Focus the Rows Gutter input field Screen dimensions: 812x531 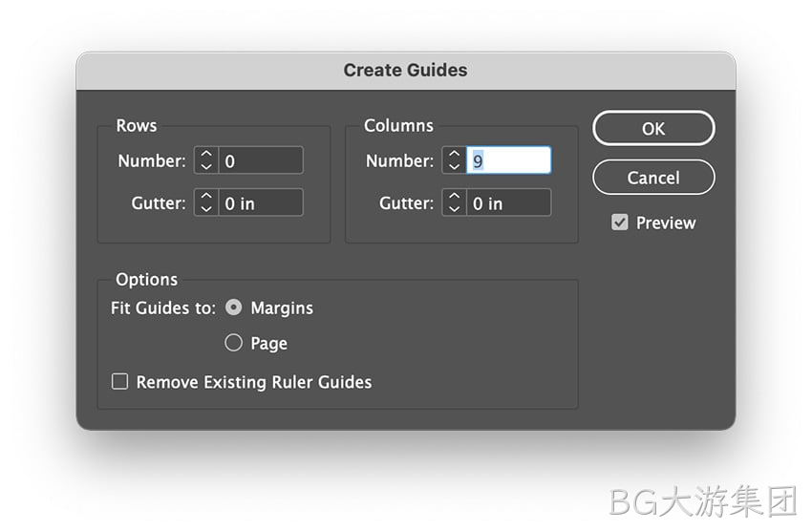coord(261,202)
